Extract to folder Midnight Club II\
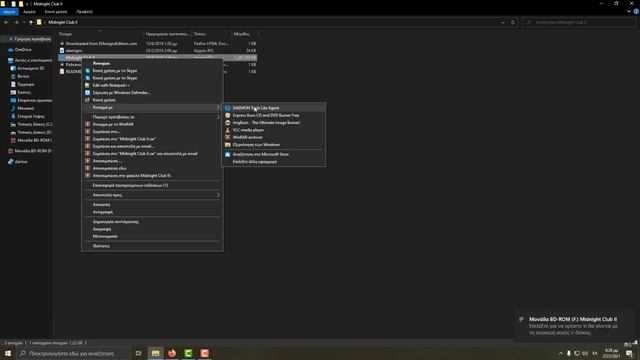Viewport: 640px width, 360px height. [152, 176]
